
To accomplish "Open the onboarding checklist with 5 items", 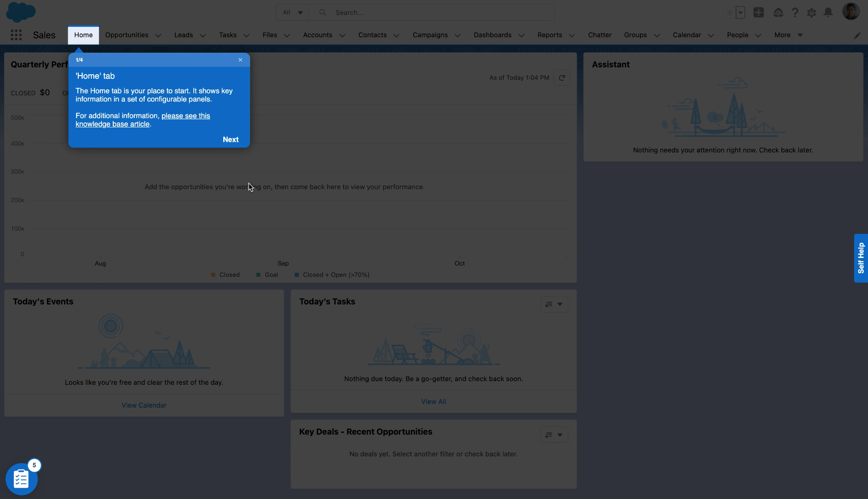I will click(x=21, y=478).
